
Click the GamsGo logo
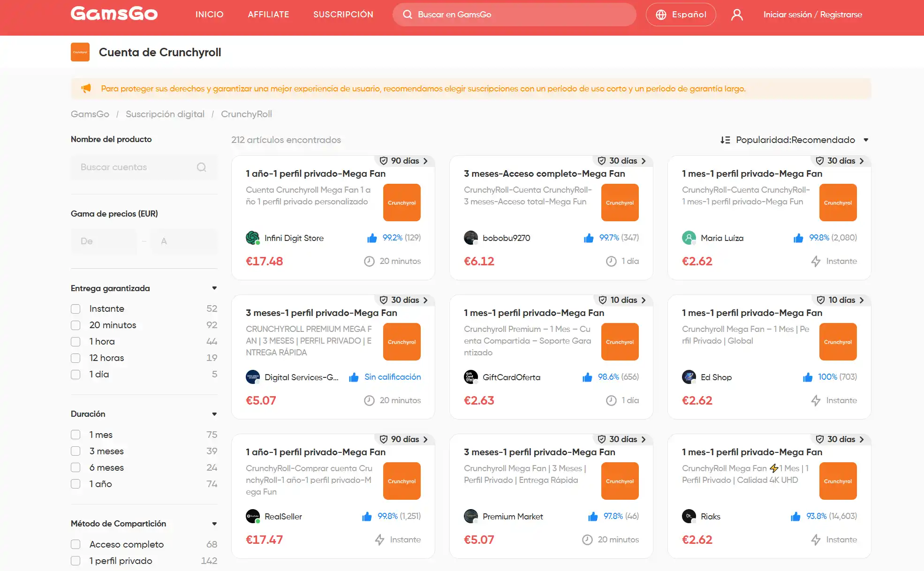[114, 14]
